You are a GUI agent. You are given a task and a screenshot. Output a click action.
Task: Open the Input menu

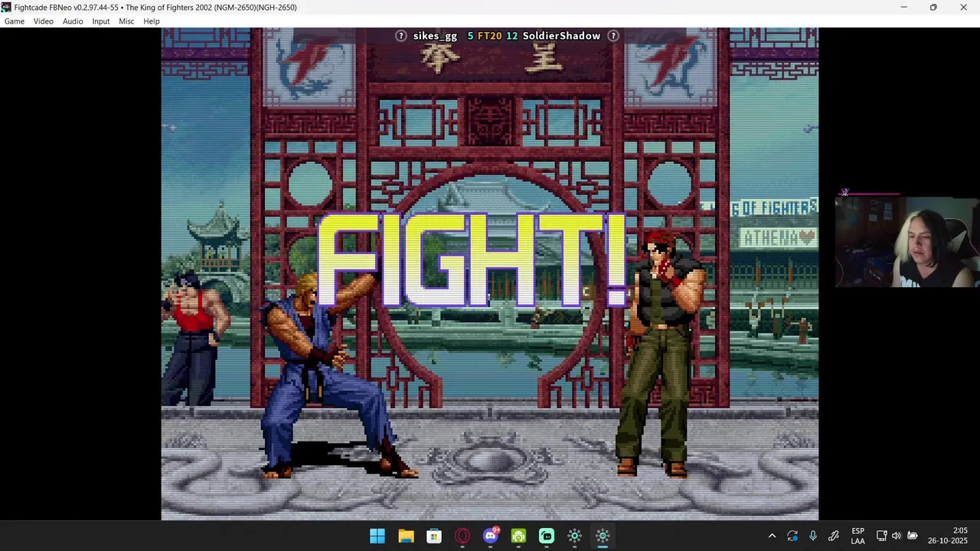click(101, 21)
